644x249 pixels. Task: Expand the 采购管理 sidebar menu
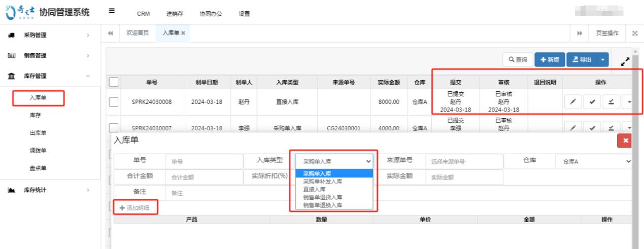(50, 35)
